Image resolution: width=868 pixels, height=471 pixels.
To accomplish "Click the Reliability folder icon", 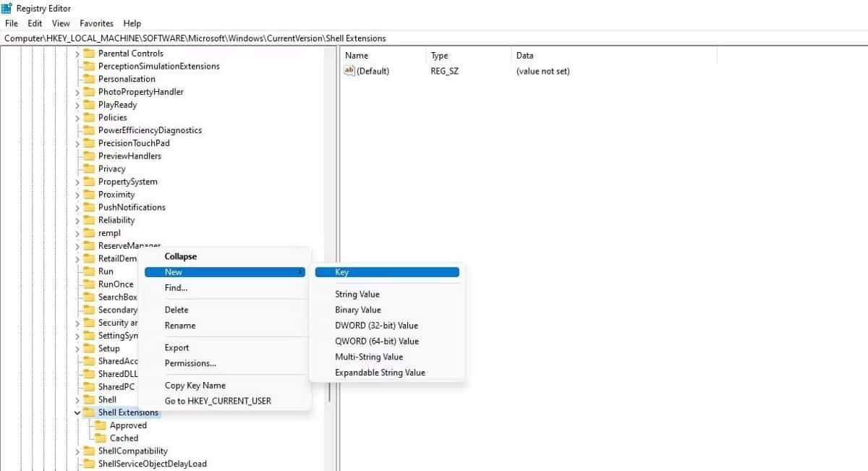I will tap(90, 219).
